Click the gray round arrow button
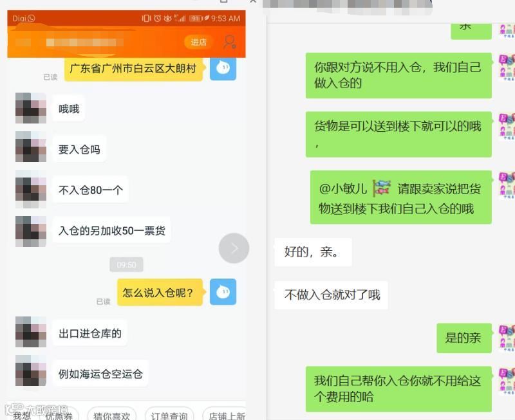 pos(234,248)
